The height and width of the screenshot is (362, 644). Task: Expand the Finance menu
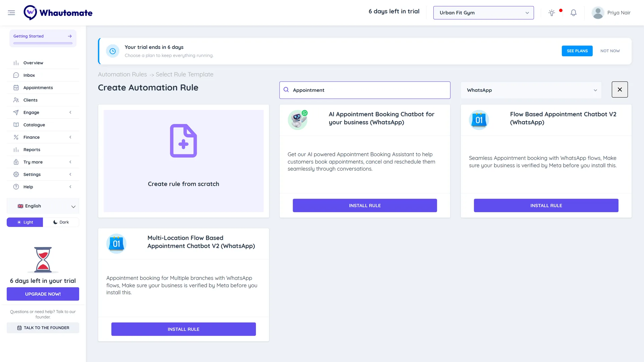(43, 137)
